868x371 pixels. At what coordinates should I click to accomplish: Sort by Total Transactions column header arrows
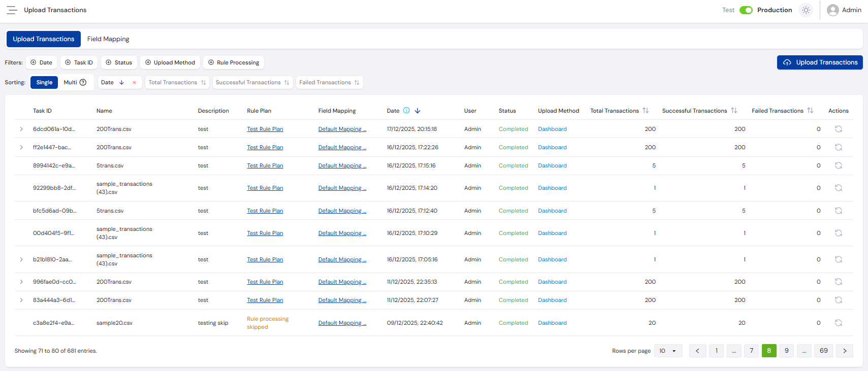pos(646,111)
